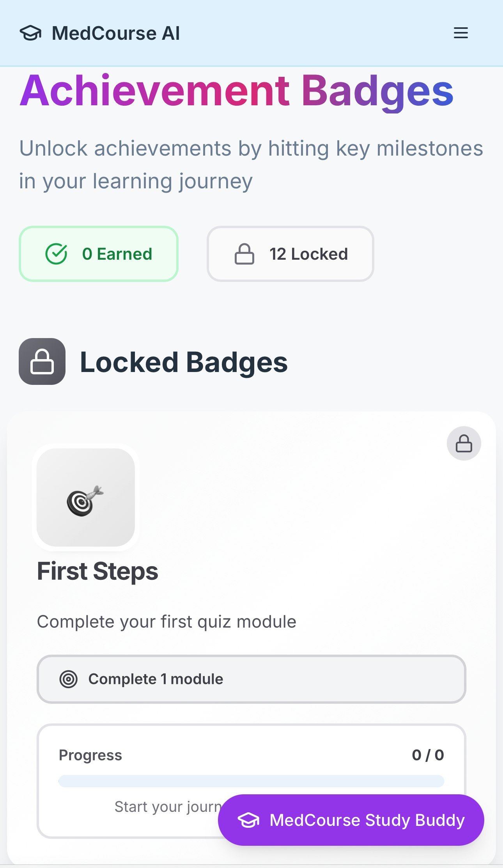
Task: Expand the Complete 1 module requirement
Action: point(251,678)
